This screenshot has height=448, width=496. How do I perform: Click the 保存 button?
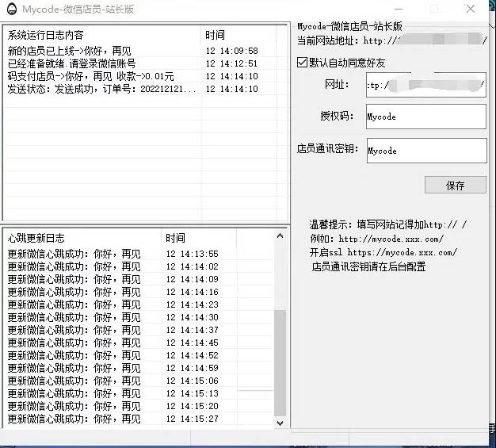click(x=455, y=185)
